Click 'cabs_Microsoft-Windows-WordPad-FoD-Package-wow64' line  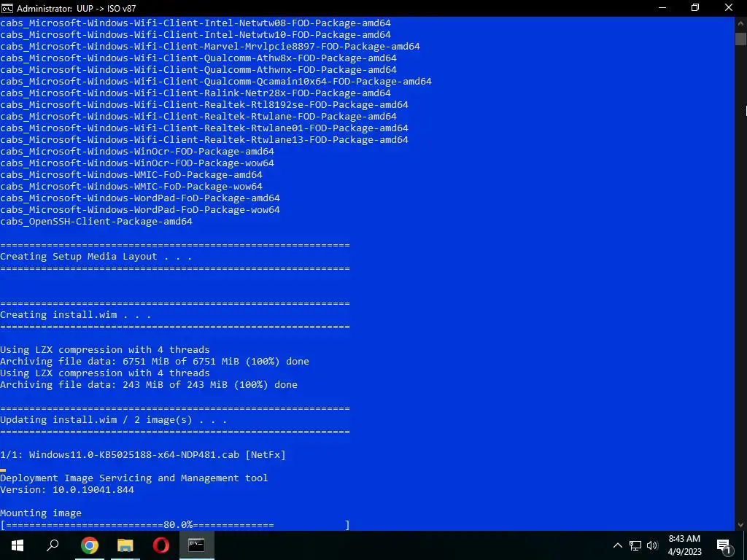tap(140, 210)
